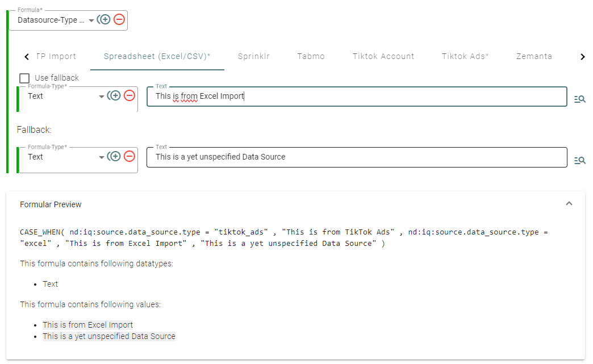
Task: Remove the Datasource-Type formula
Action: click(119, 19)
